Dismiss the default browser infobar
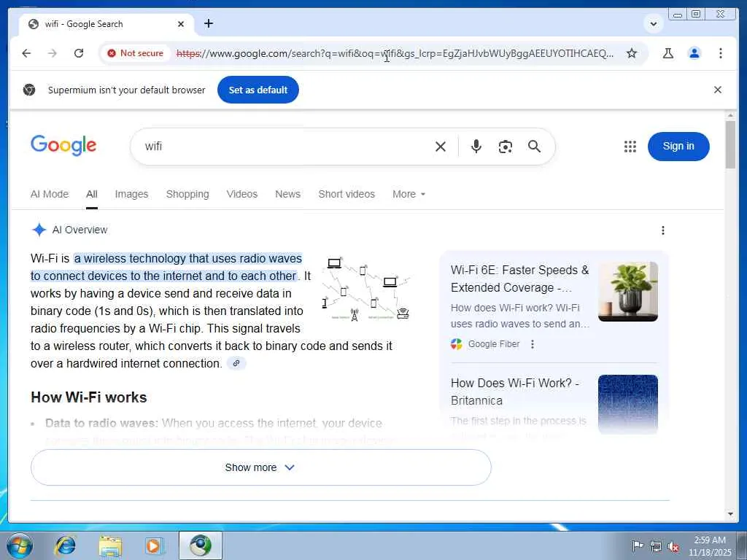The image size is (747, 560). pos(718,90)
